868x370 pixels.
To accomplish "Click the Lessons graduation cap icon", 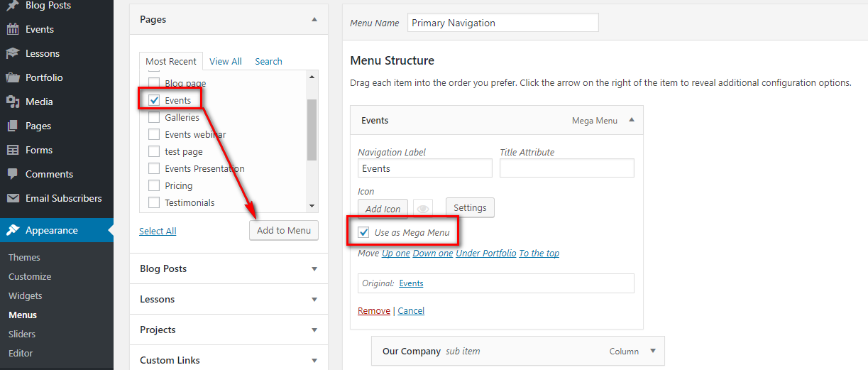I will [x=13, y=53].
